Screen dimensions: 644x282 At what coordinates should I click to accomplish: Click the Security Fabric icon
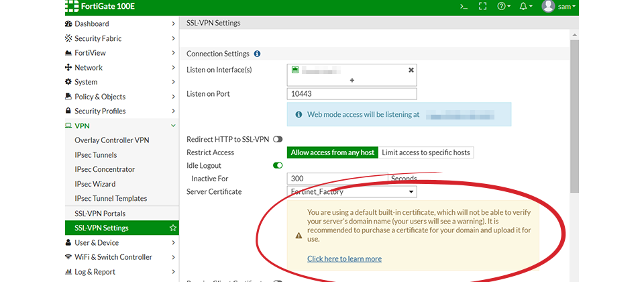68,38
